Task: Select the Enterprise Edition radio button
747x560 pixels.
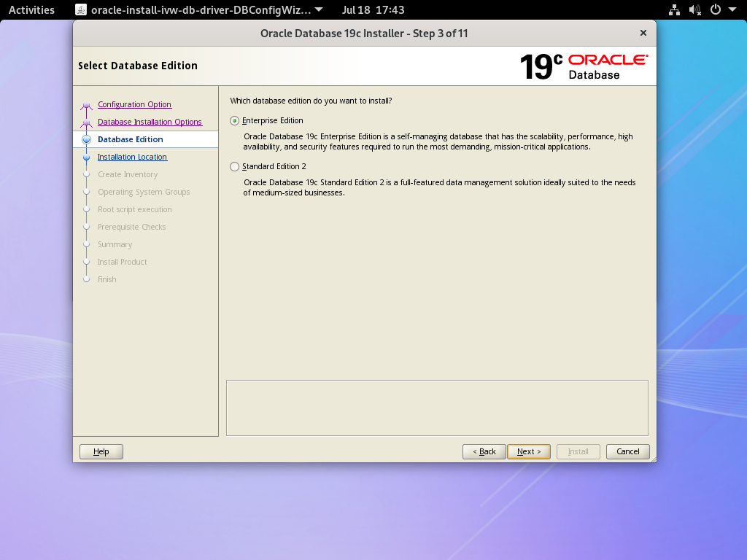Action: 234,121
